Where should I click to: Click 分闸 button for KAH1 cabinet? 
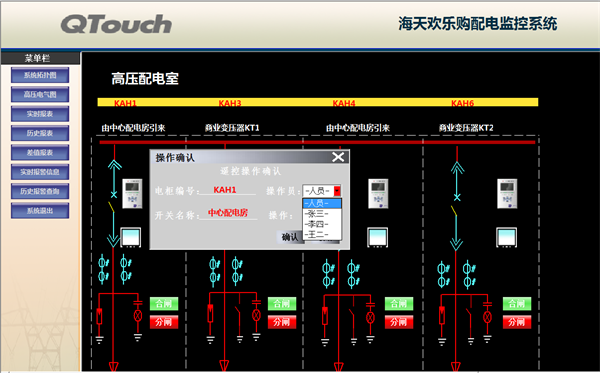tap(164, 322)
